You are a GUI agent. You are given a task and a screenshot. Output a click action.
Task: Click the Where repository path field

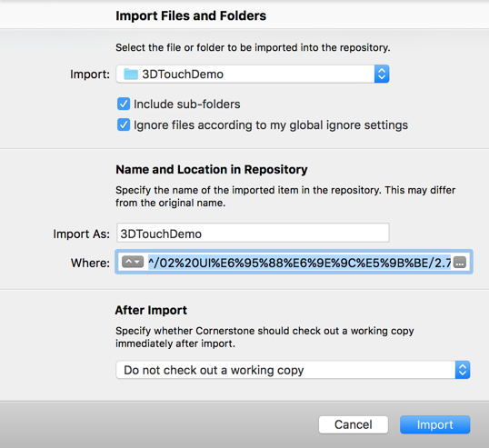click(x=294, y=263)
